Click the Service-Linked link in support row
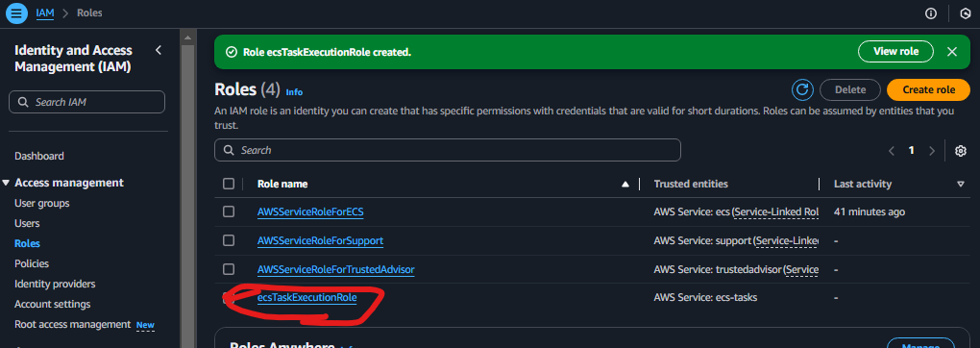The height and width of the screenshot is (348, 980). point(787,240)
